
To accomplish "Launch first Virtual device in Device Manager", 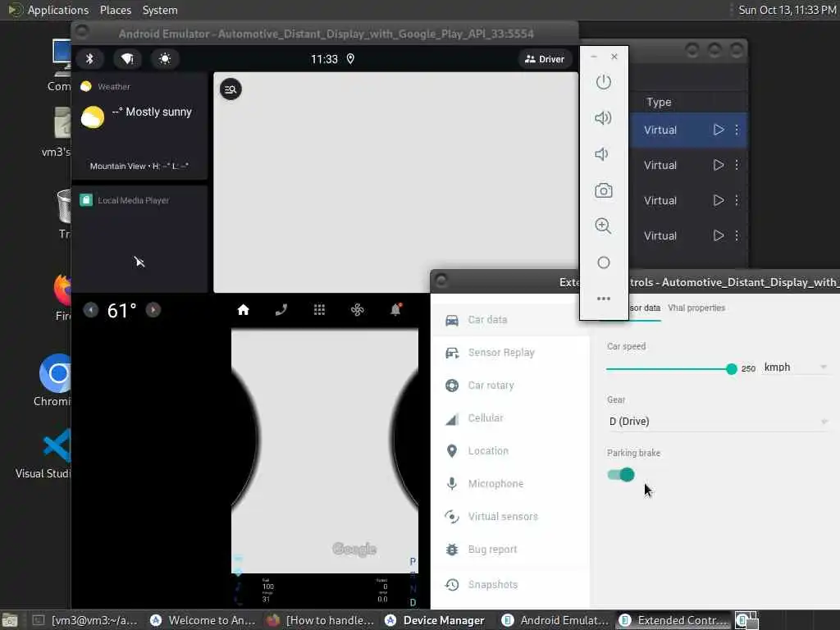I will pos(719,130).
